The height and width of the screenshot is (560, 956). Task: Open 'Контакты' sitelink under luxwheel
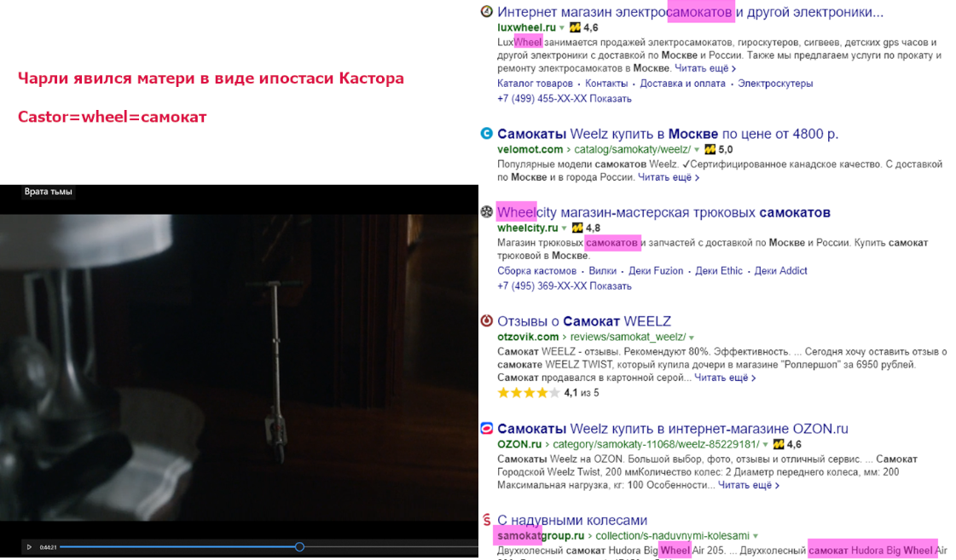pos(606,84)
